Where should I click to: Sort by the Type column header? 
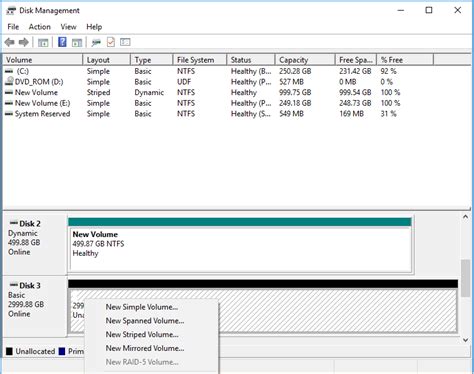pyautogui.click(x=152, y=60)
